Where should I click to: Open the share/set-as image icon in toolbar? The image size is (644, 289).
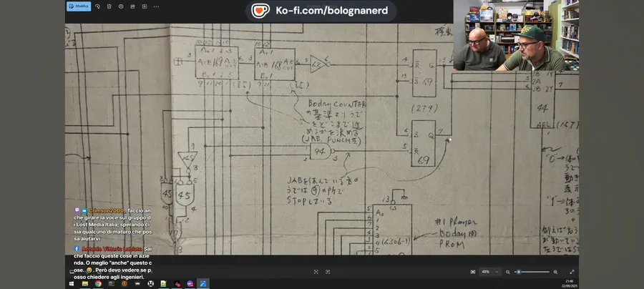pos(132,6)
